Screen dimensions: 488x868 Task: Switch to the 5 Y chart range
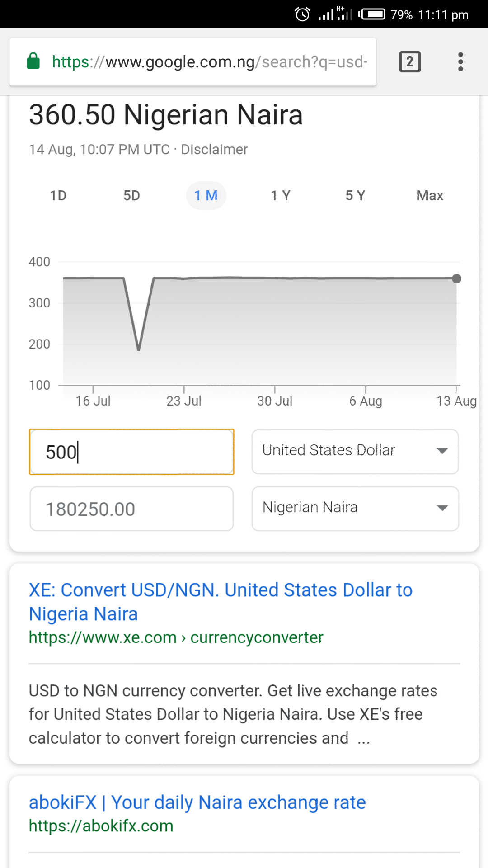pyautogui.click(x=355, y=195)
